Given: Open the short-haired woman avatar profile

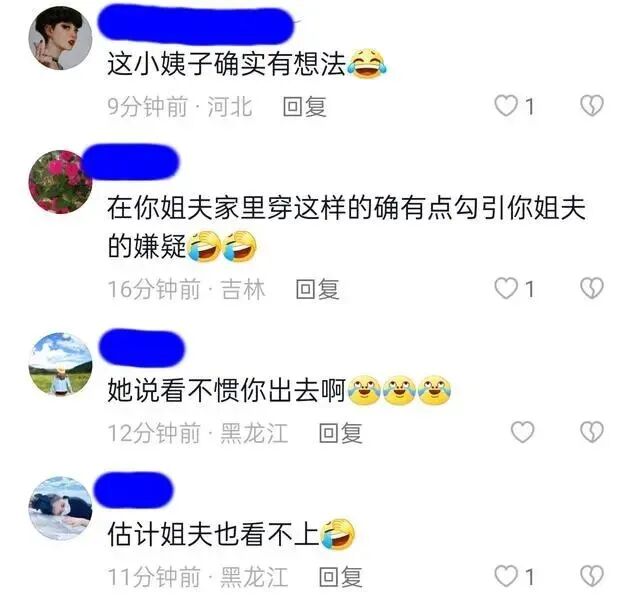Looking at the screenshot, I should coord(60,38).
